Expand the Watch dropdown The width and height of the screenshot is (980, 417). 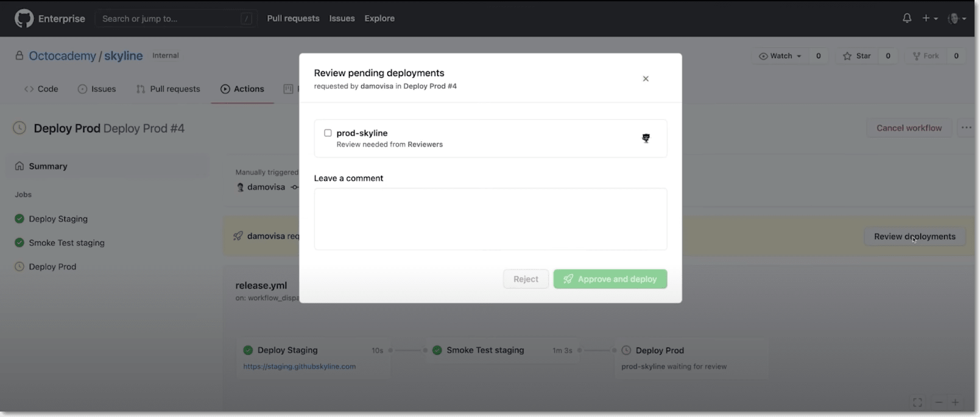780,56
